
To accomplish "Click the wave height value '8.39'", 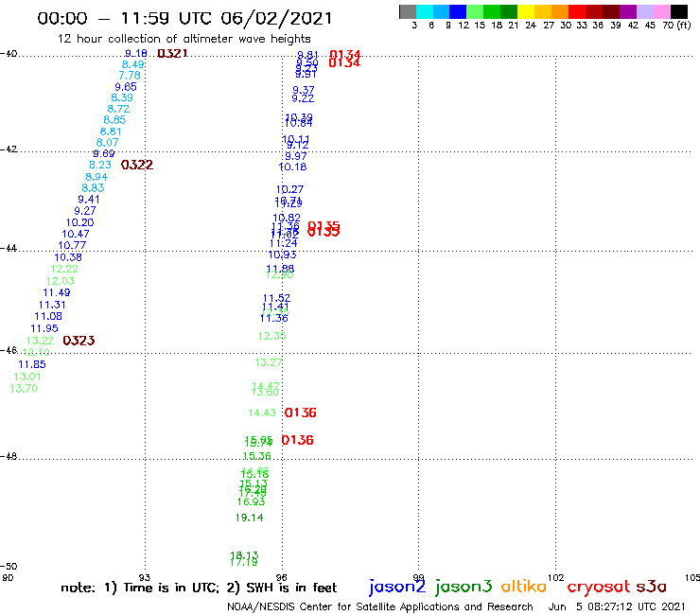I will tap(122, 97).
